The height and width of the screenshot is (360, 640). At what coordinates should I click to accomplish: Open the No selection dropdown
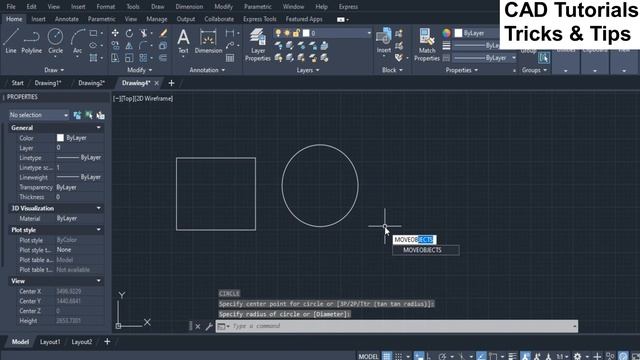pos(39,116)
